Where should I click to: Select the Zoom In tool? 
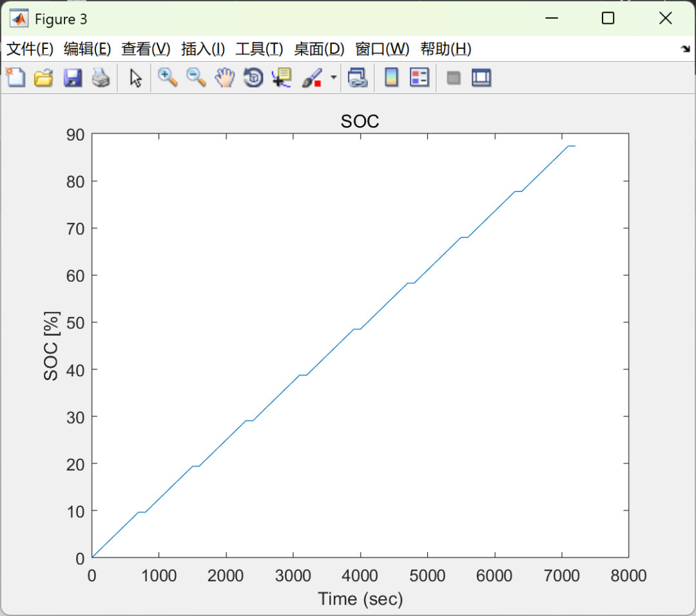click(167, 77)
